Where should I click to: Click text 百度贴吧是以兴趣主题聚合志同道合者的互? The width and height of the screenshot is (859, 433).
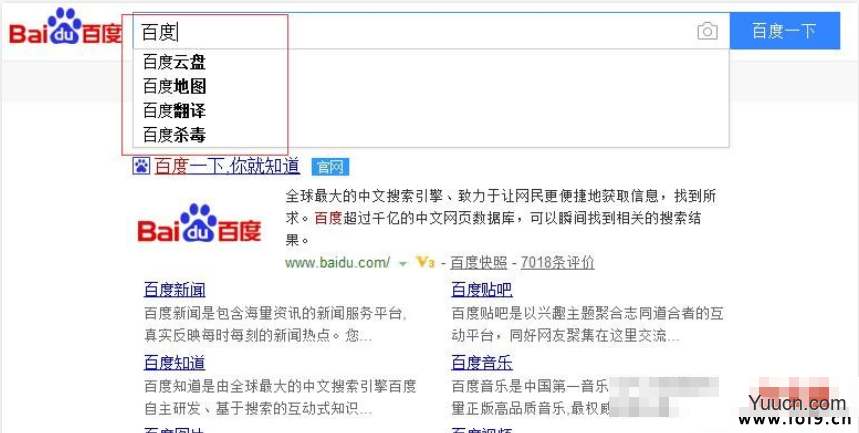587,314
